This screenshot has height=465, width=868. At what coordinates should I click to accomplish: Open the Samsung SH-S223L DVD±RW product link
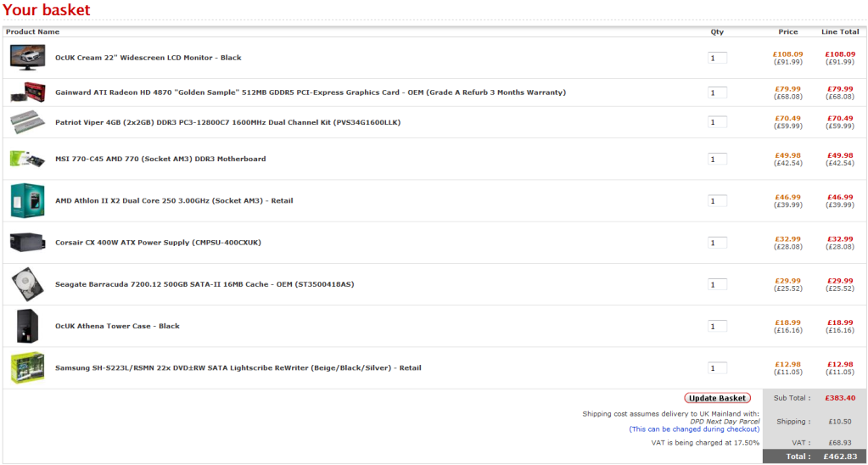coord(238,368)
